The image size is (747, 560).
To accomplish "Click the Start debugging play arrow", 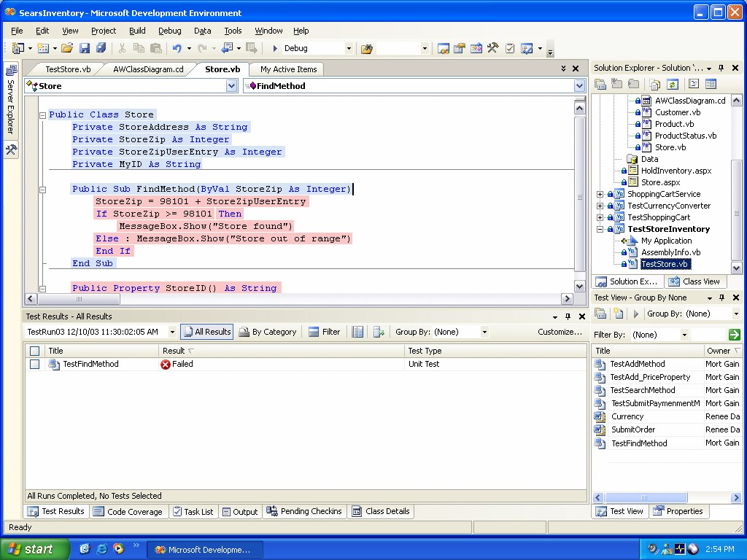I will tap(275, 48).
